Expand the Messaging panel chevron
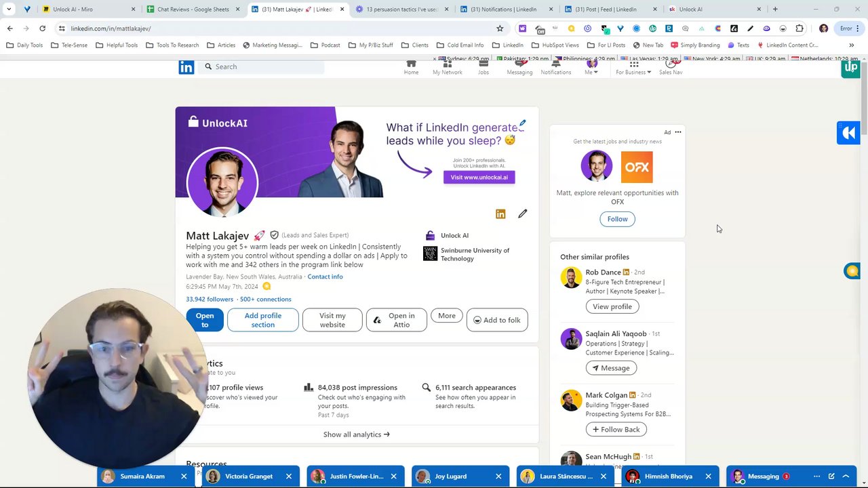The image size is (868, 488). (847, 476)
